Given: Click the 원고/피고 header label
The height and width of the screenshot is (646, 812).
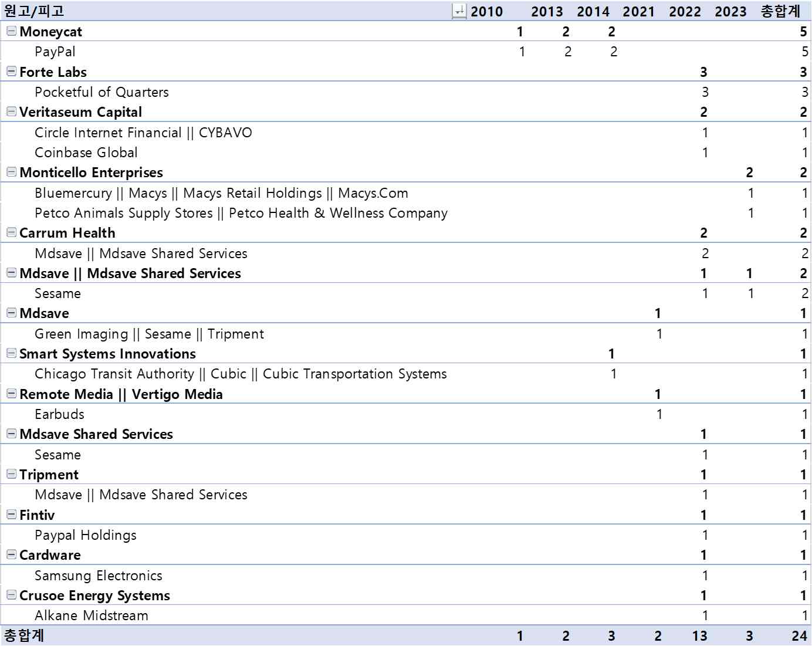Looking at the screenshot, I should [34, 11].
